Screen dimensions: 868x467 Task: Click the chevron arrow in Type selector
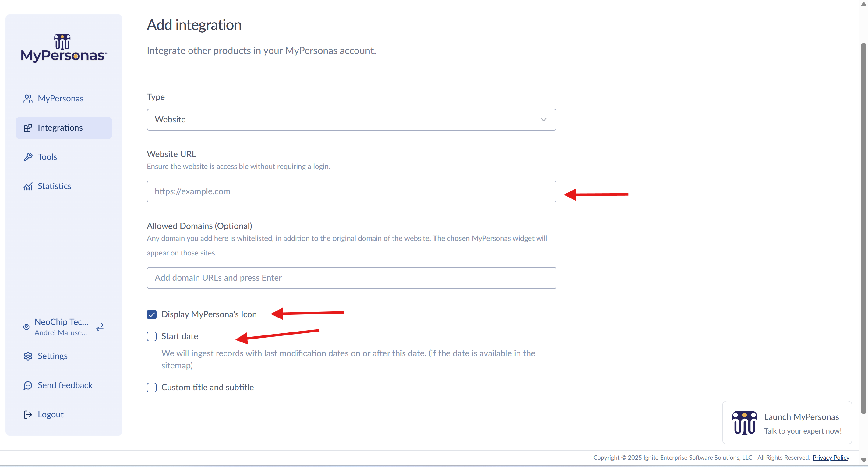tap(543, 120)
